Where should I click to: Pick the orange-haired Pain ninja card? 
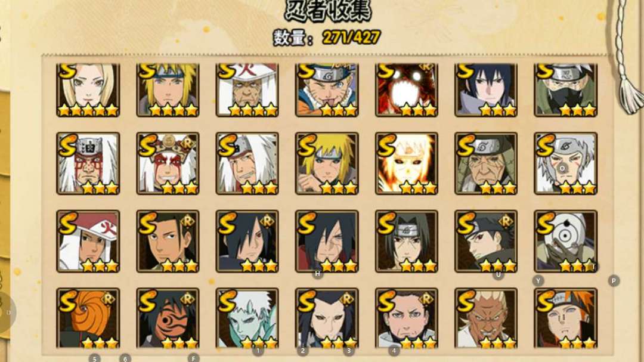[x=565, y=318]
